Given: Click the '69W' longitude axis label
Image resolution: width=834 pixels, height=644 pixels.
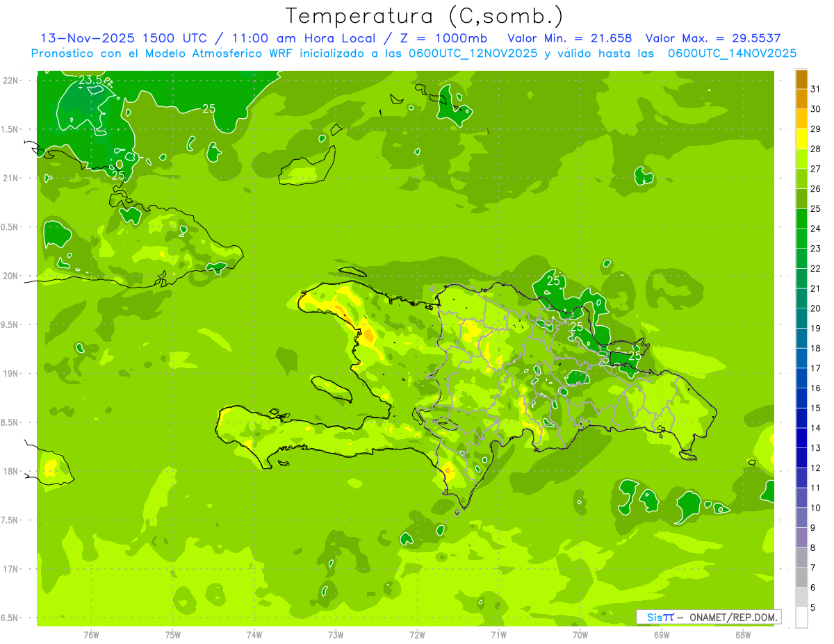Looking at the screenshot, I should pos(662,634).
